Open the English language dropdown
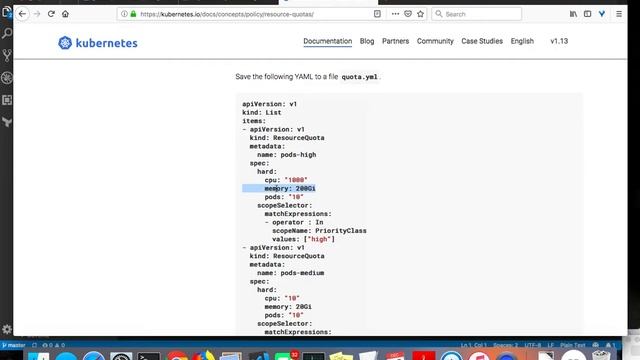 (522, 41)
